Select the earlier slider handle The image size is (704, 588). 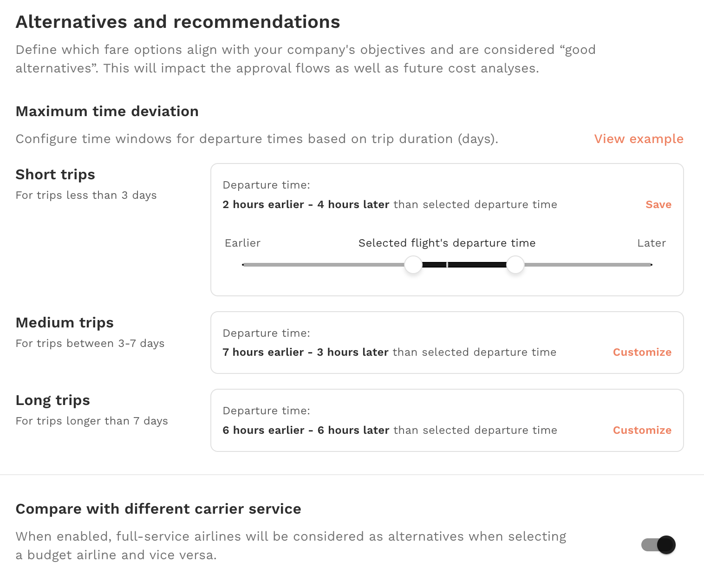click(x=413, y=265)
